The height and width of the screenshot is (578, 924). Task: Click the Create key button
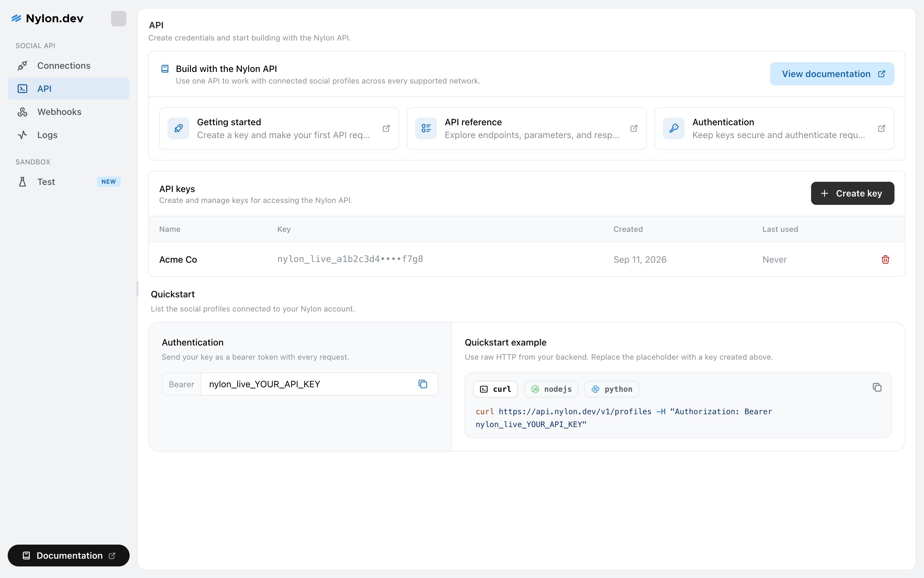[x=852, y=193]
